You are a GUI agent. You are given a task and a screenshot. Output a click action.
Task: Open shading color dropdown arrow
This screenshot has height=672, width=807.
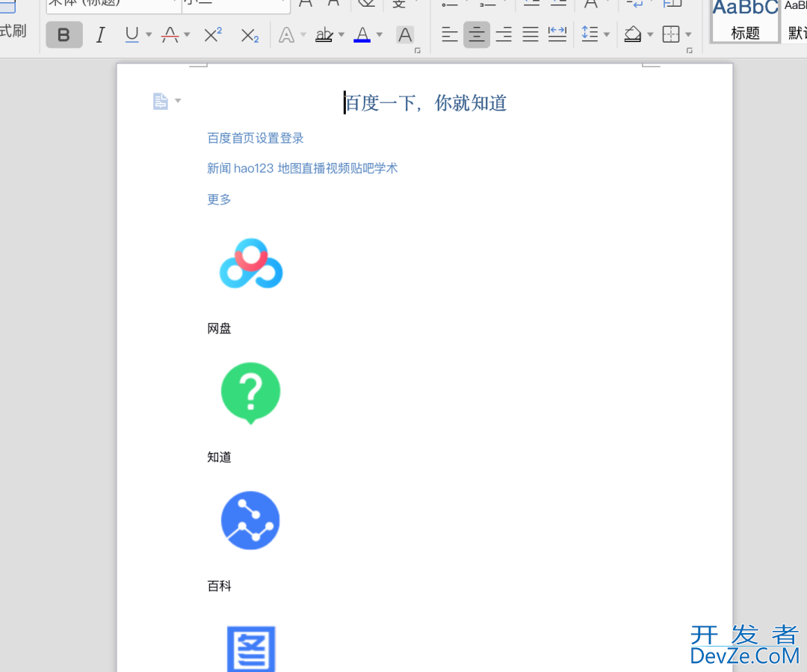[x=650, y=35]
